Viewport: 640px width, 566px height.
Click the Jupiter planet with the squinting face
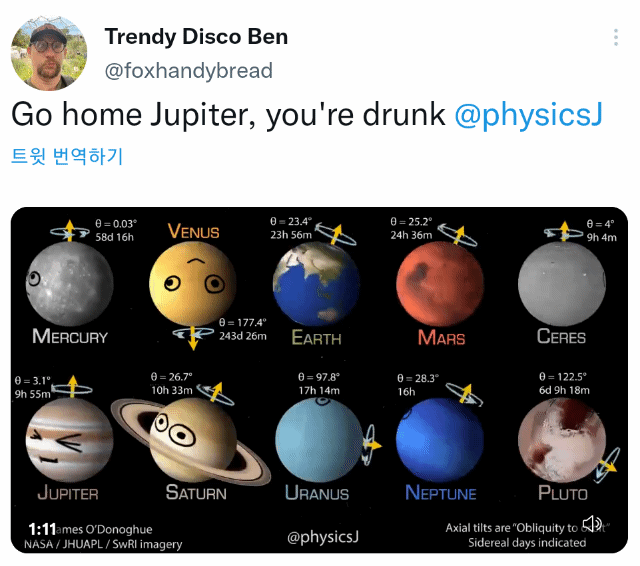(69, 439)
